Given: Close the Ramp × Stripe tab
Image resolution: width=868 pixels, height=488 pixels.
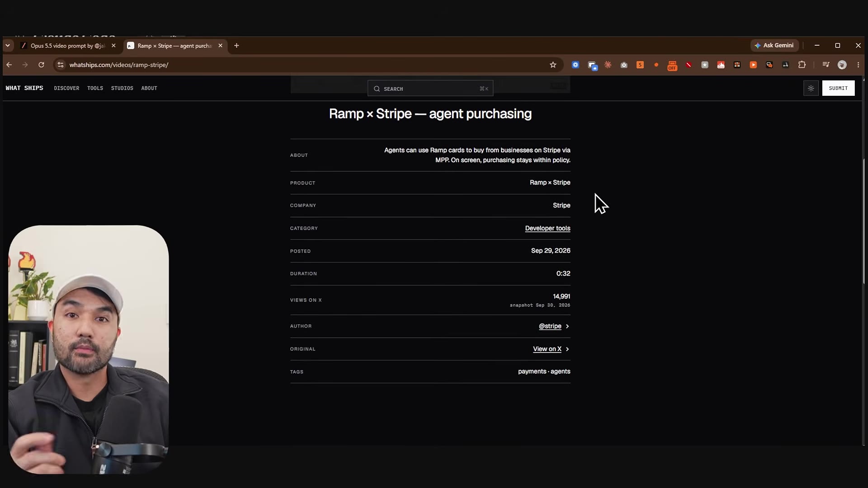Looking at the screenshot, I should point(221,46).
